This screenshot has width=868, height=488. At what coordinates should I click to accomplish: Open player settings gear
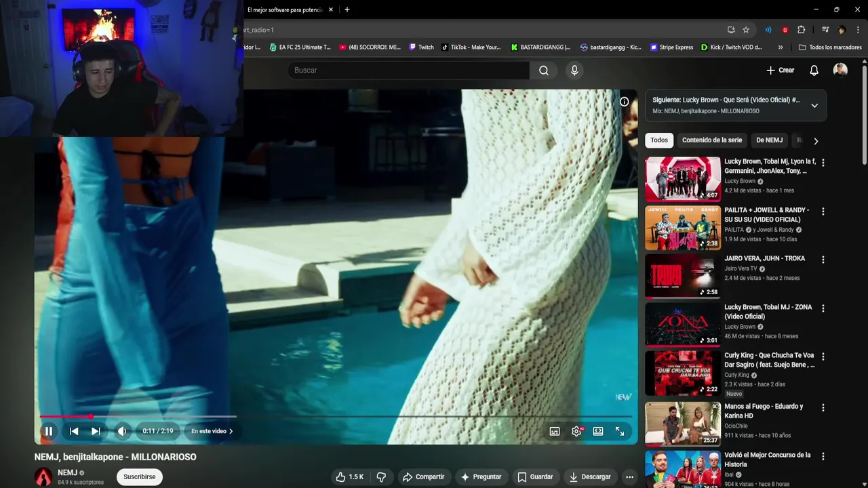click(576, 431)
